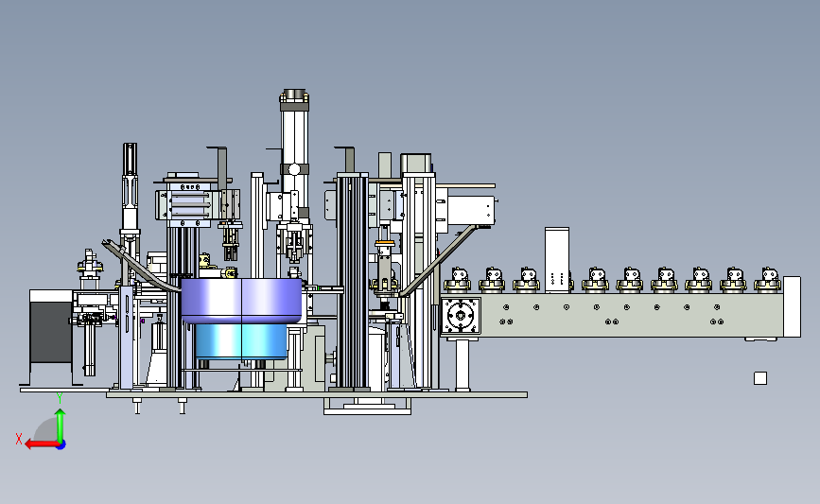Select the black vertical column right of the bowl
The image size is (820, 504).
[x=351, y=283]
